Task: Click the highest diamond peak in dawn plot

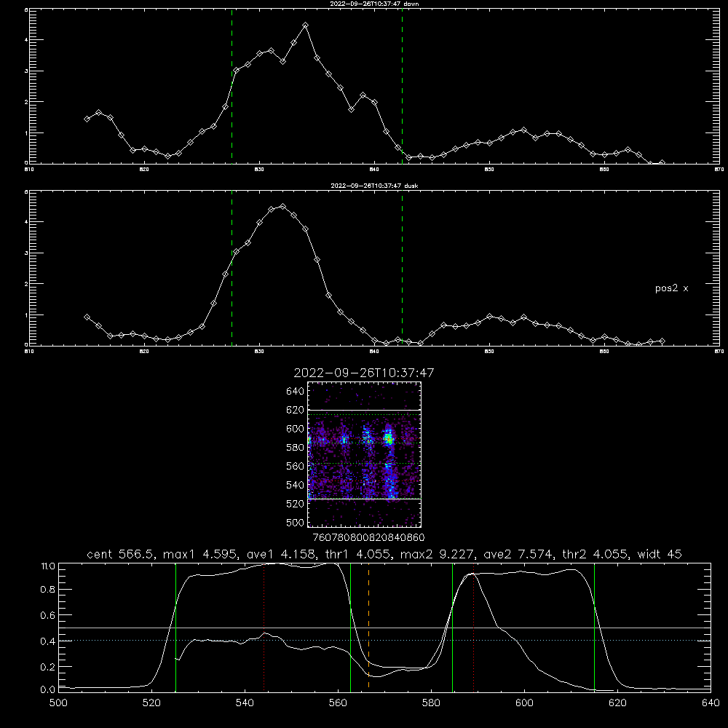Action: click(305, 25)
